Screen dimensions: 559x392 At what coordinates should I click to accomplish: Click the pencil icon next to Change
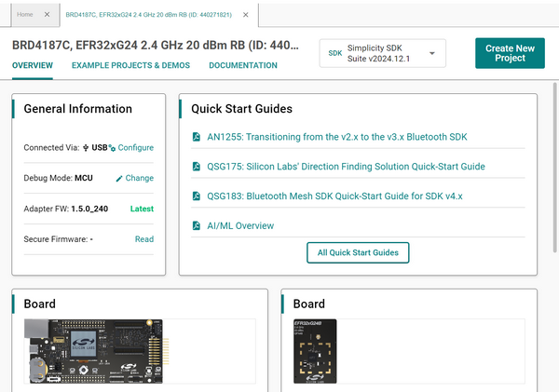tap(119, 179)
